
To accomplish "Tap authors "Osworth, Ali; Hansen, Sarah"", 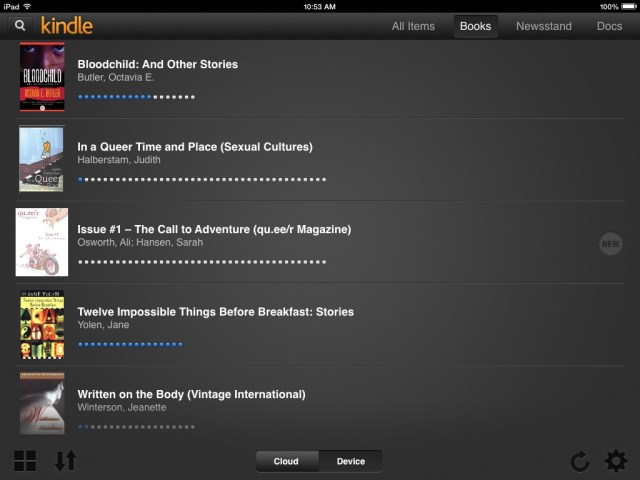I will tap(140, 242).
